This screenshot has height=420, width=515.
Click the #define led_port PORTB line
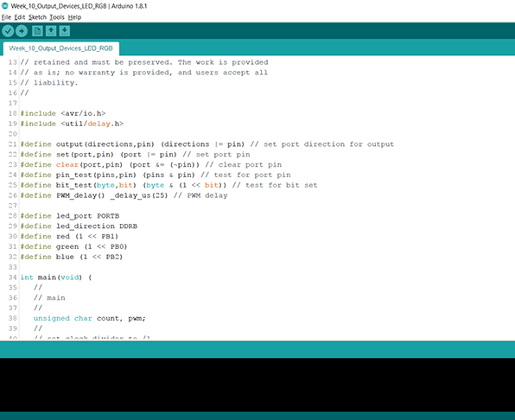(70, 216)
